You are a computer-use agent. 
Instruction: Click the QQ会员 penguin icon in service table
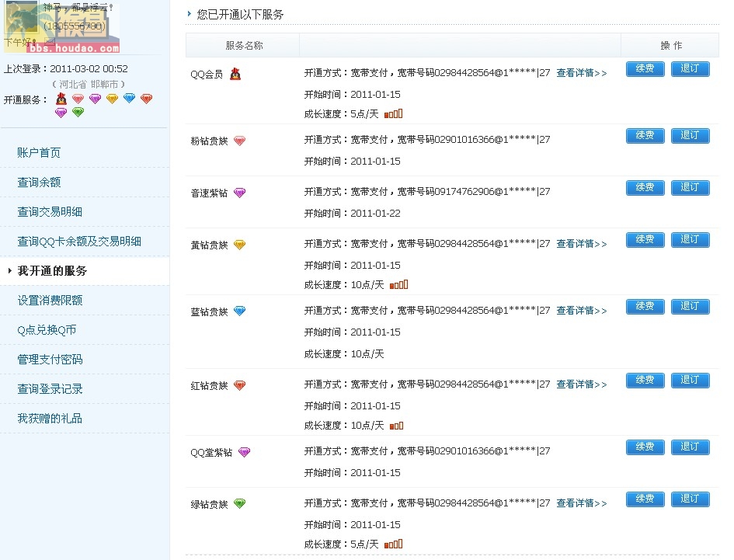click(x=235, y=74)
